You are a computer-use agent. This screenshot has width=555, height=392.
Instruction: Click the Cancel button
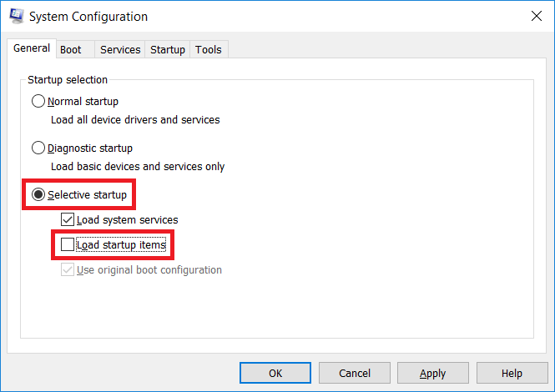tap(355, 373)
